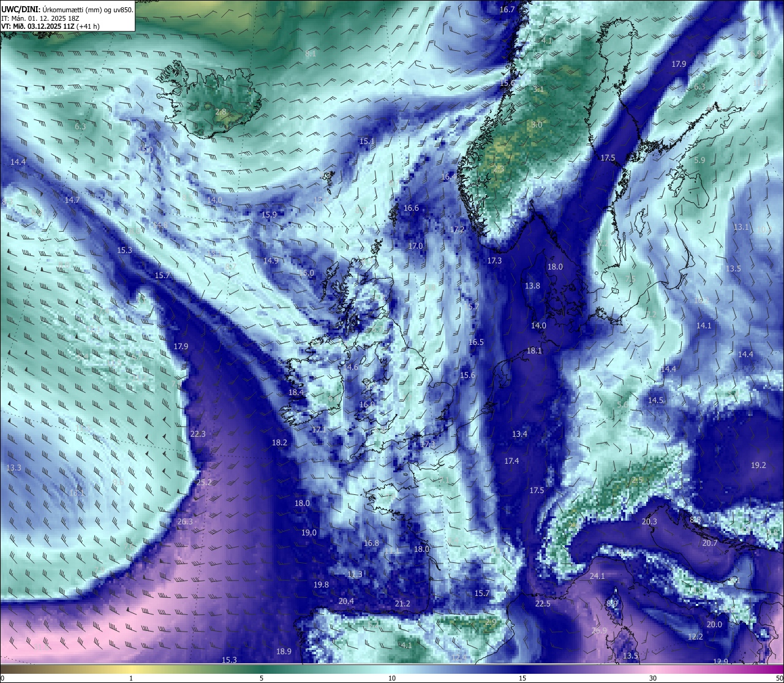Click the 14.5 value on the map
784x683 pixels.
(656, 401)
